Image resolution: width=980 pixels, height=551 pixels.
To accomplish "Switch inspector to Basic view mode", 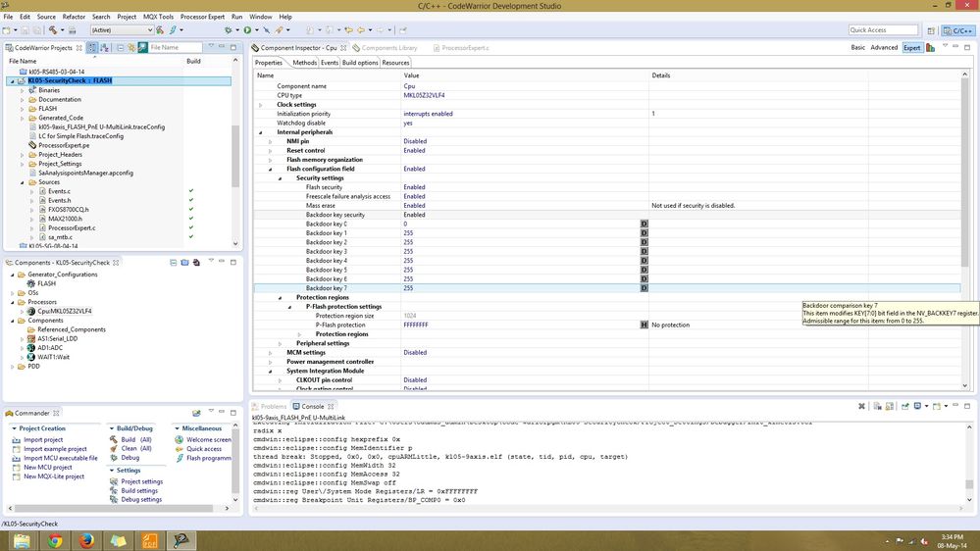I will (857, 47).
